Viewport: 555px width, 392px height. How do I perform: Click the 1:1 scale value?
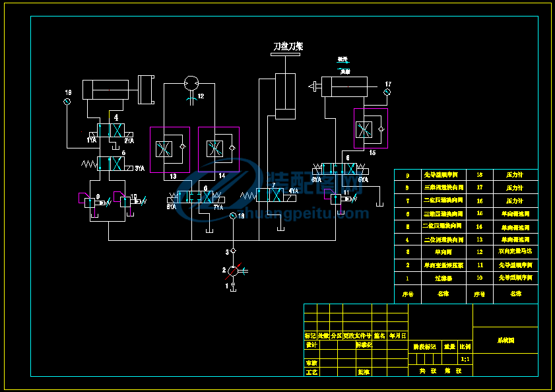[x=465, y=359]
